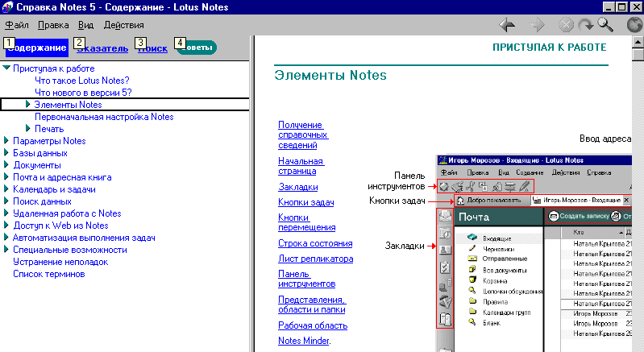Open the Вид menu

[85, 25]
